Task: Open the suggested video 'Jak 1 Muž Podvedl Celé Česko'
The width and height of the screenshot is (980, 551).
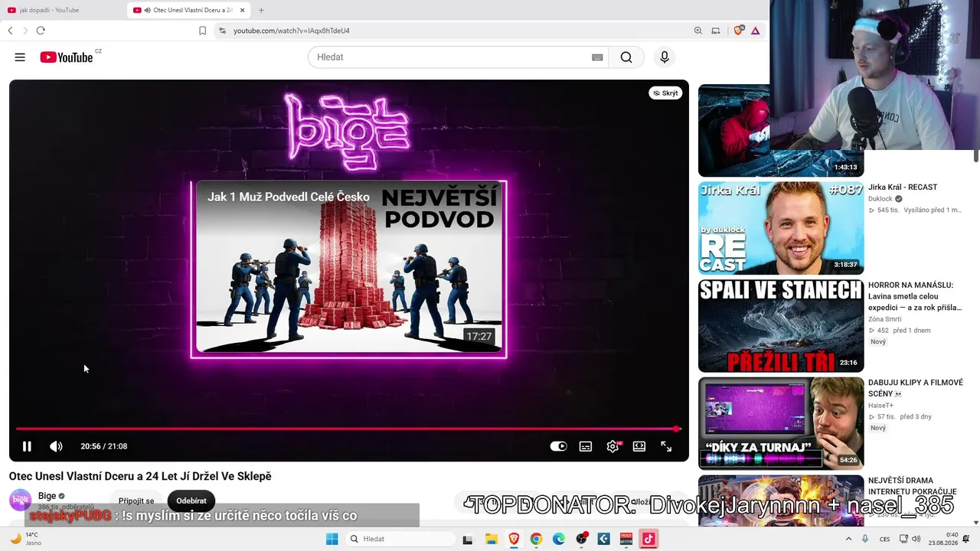Action: pos(349,267)
